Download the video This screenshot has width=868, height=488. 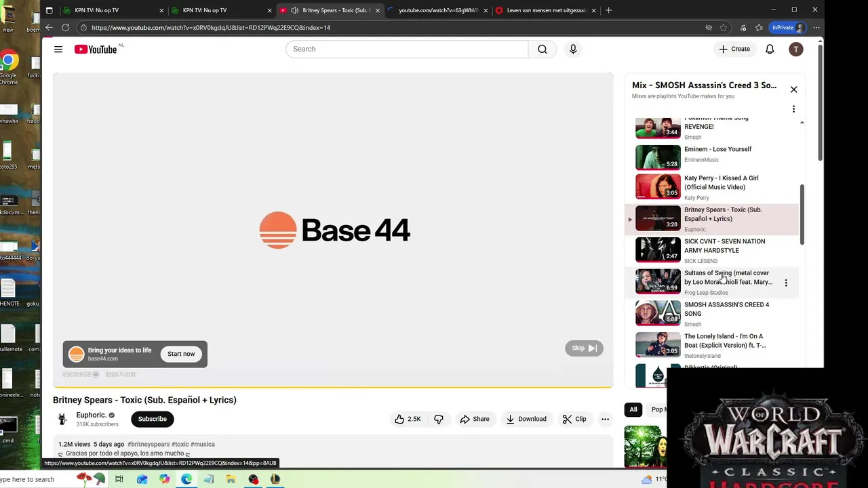tap(526, 419)
